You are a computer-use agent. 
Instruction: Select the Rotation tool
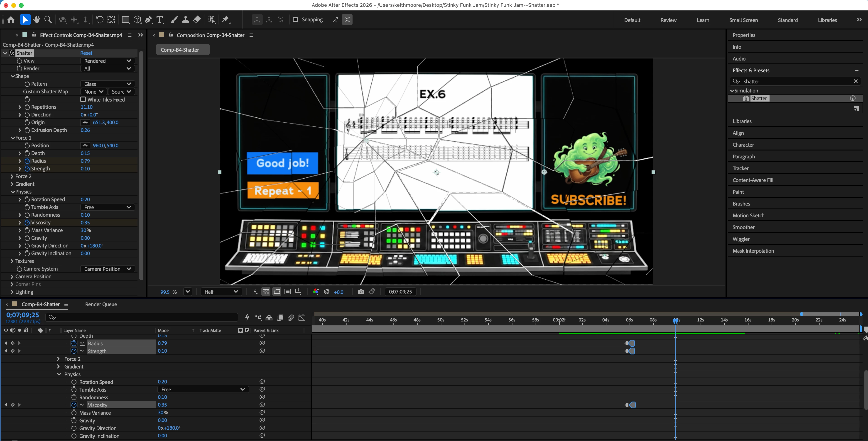99,19
